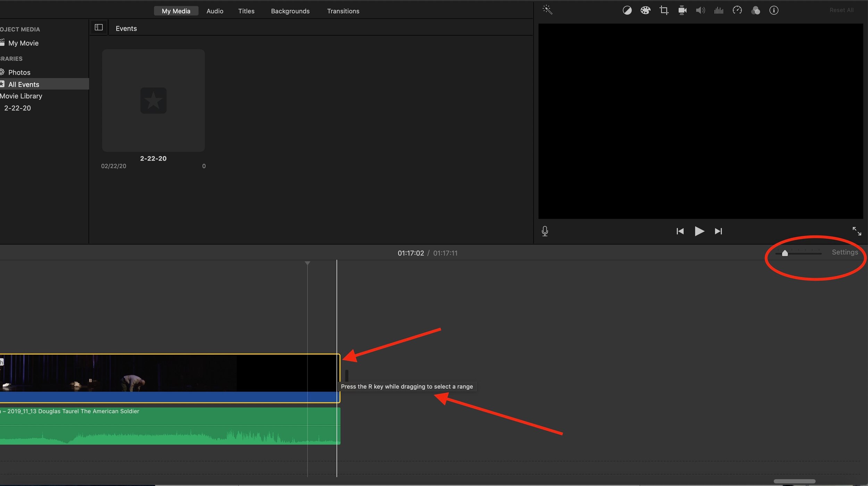Click the blue attached audio bar of clip
Viewport: 868px width, 486px height.
point(169,397)
